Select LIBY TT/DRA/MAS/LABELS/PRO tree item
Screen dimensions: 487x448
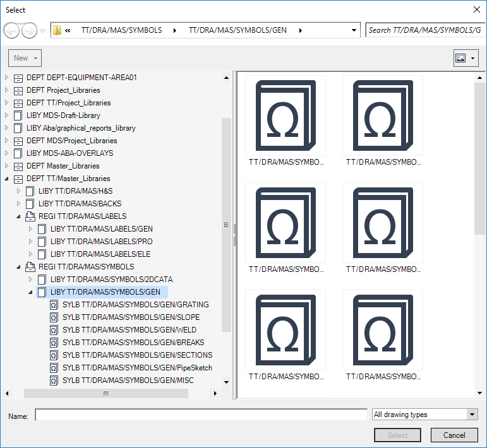coord(101,242)
